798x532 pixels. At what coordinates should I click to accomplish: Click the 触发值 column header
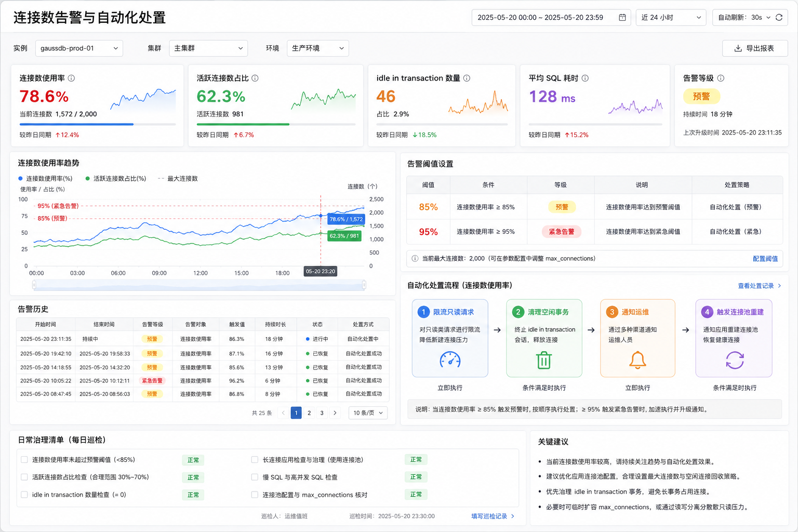pyautogui.click(x=237, y=325)
